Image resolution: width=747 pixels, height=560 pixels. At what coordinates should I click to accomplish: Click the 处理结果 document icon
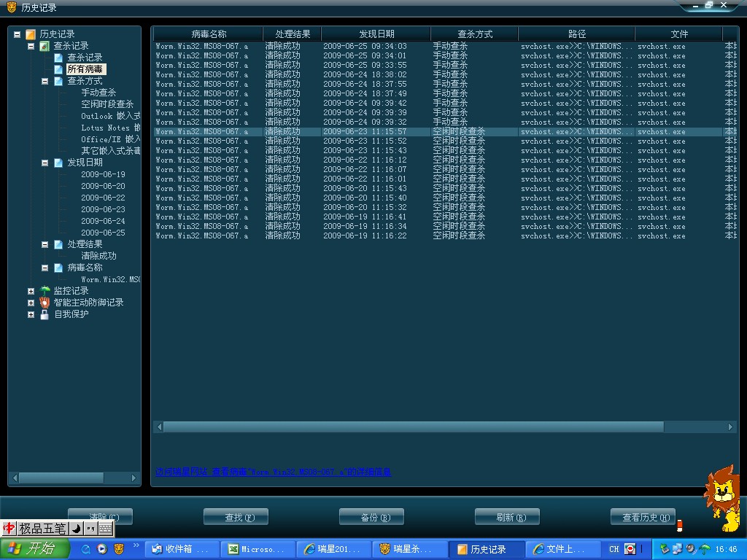58,244
